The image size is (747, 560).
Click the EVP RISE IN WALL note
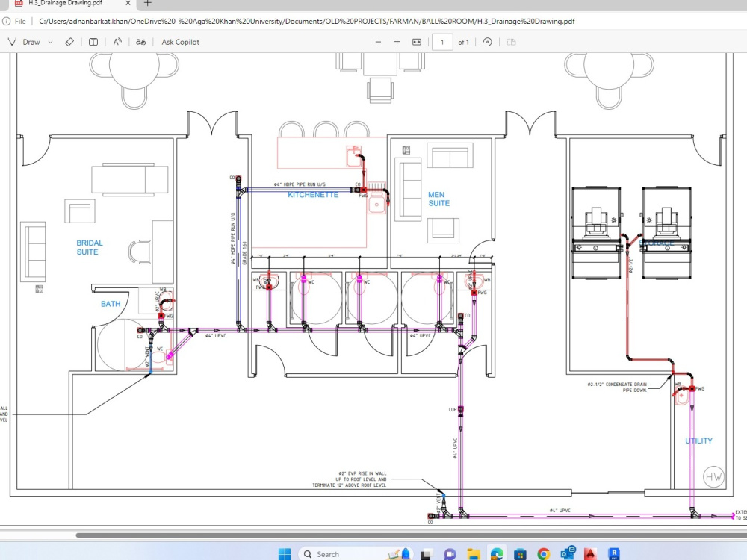[x=349, y=479]
